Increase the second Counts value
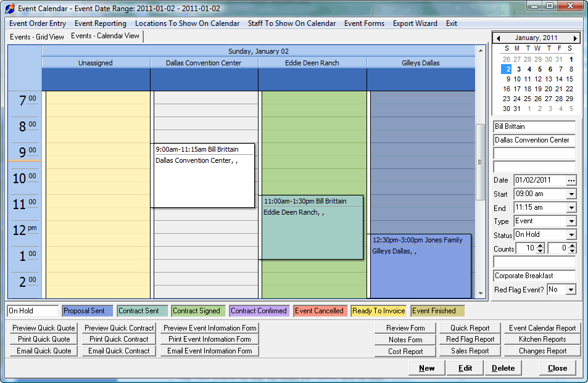The height and width of the screenshot is (383, 588). pos(572,245)
